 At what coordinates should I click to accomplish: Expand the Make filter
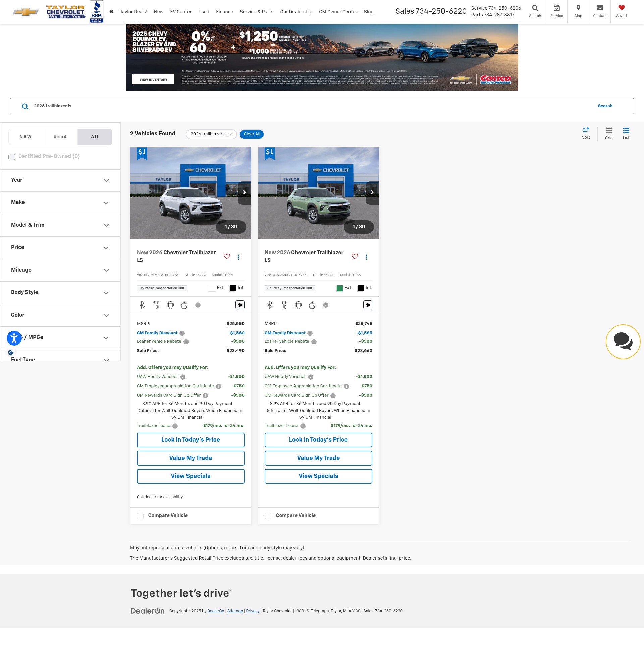60,203
